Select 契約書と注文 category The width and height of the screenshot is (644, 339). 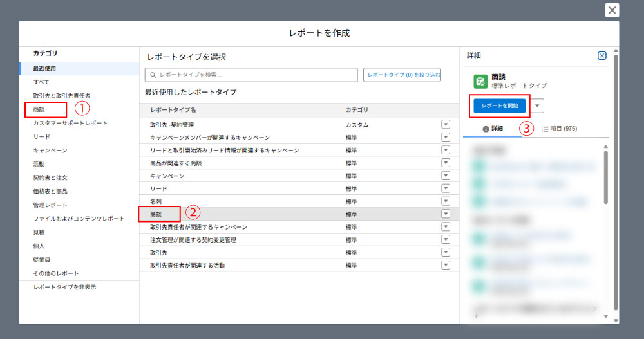pos(50,178)
